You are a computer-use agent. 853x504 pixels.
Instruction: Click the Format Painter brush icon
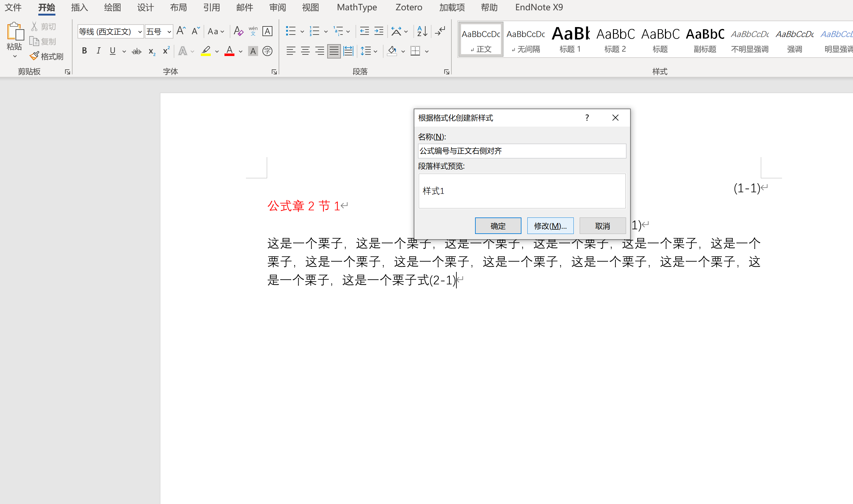click(34, 56)
